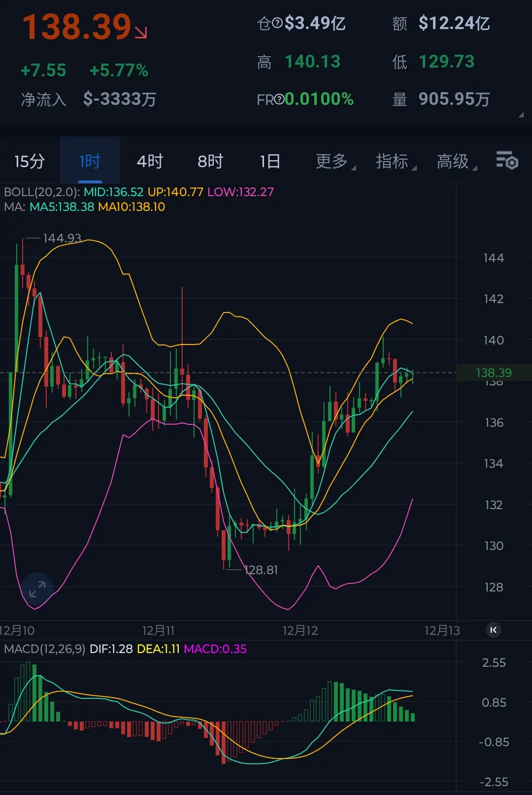Tap the DIF:1.28 legend value
The image size is (532, 795).
point(111,649)
